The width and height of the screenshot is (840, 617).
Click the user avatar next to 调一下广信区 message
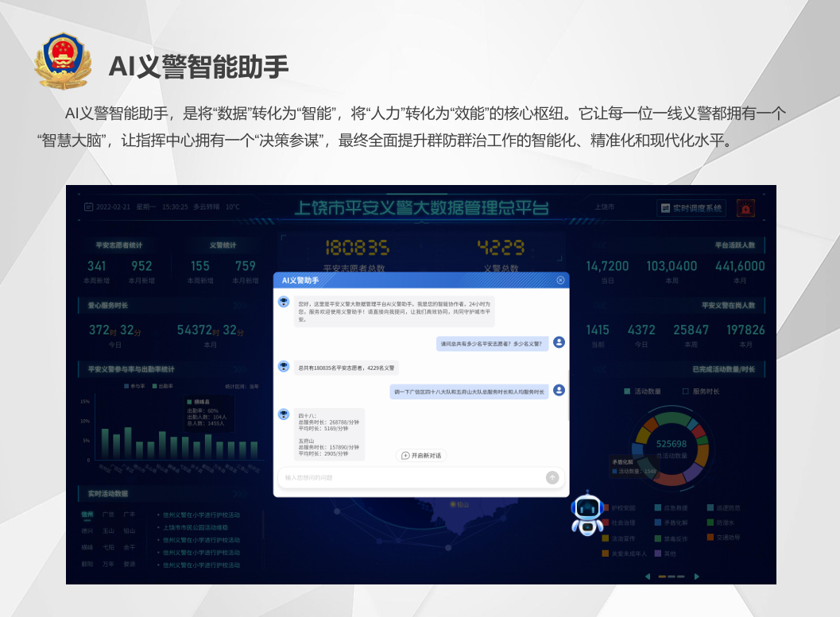pos(559,391)
